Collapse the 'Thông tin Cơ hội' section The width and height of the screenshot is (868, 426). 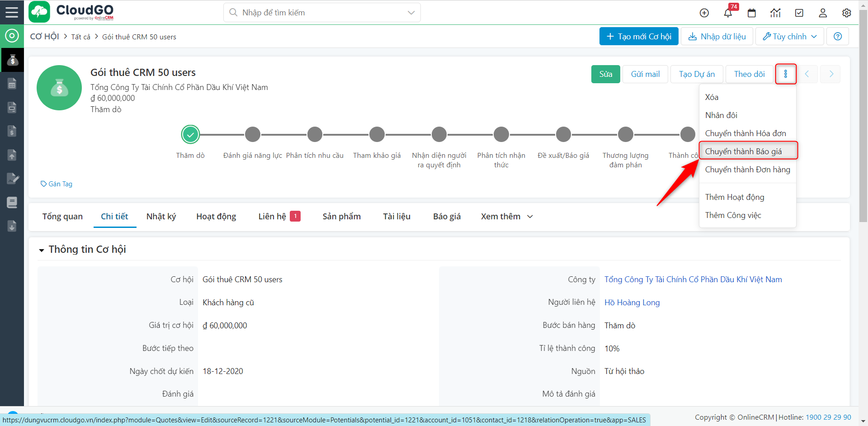click(x=42, y=250)
